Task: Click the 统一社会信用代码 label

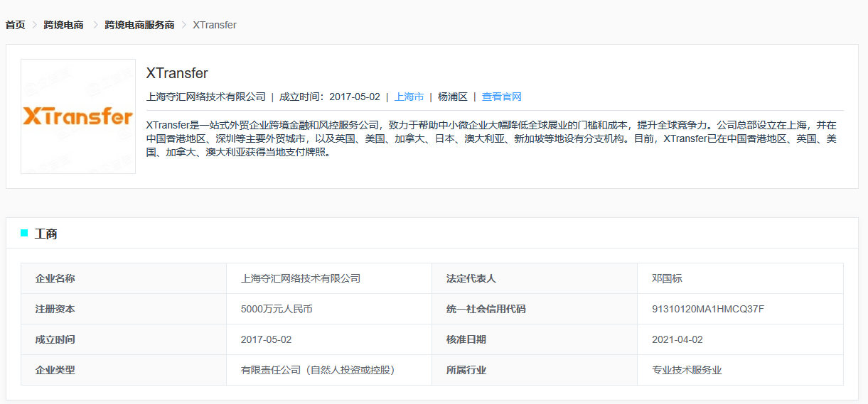Action: 486,309
